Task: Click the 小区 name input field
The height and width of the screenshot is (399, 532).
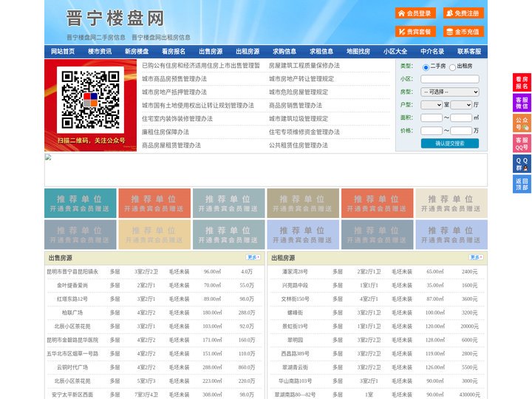Action: 450,79
